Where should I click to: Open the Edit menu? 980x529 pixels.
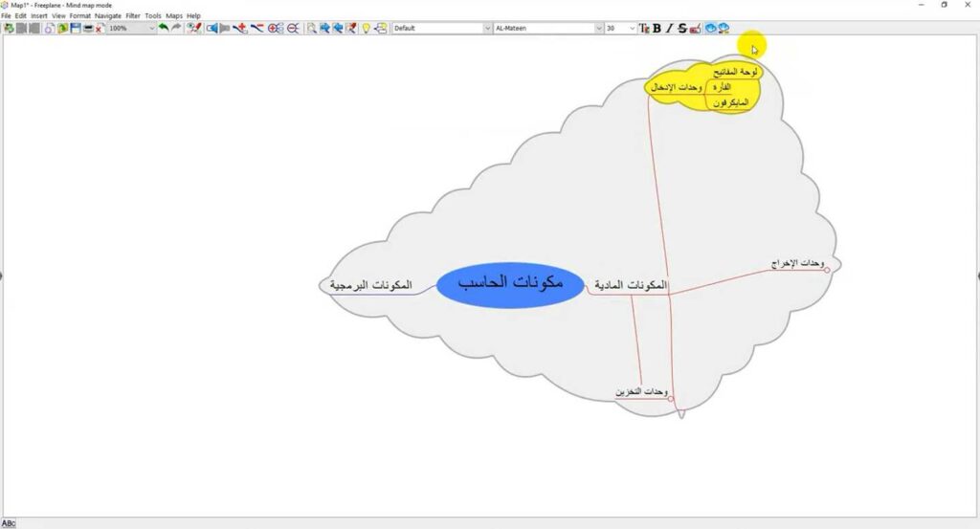[x=21, y=15]
